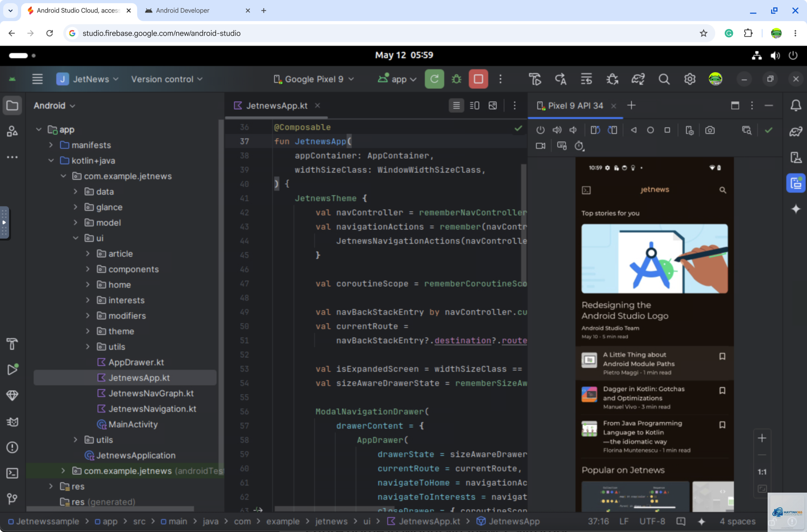The image size is (807, 532).
Task: Open the editor tab options kebab menu
Action: (514, 106)
